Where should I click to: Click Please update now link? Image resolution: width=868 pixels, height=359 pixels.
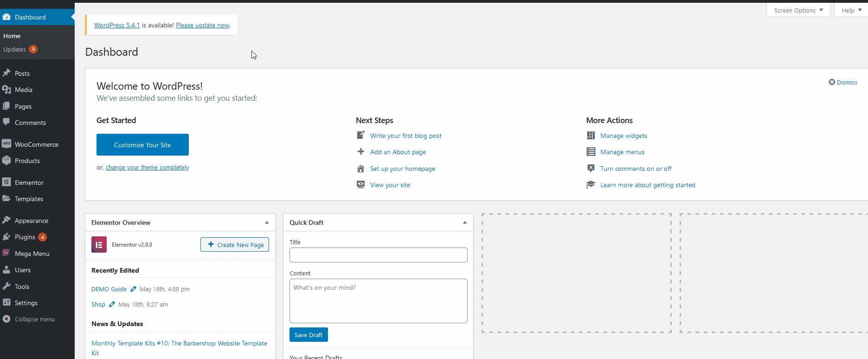click(x=203, y=25)
